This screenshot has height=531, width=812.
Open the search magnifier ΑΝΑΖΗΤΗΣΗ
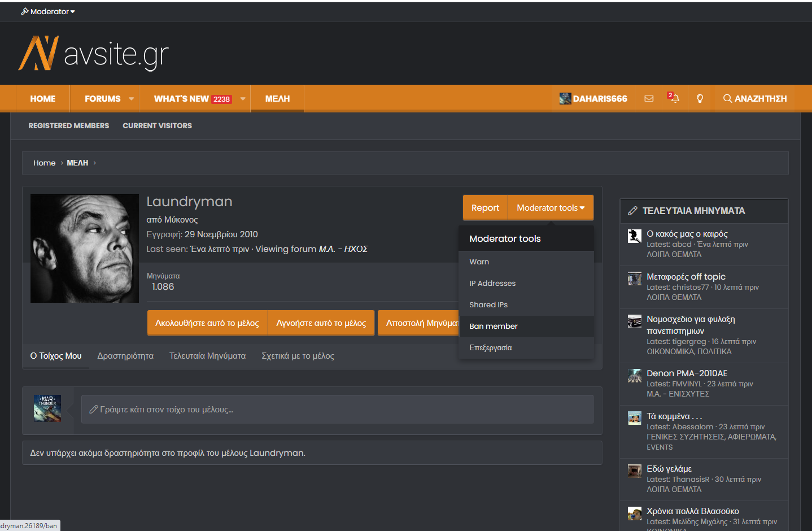click(755, 98)
